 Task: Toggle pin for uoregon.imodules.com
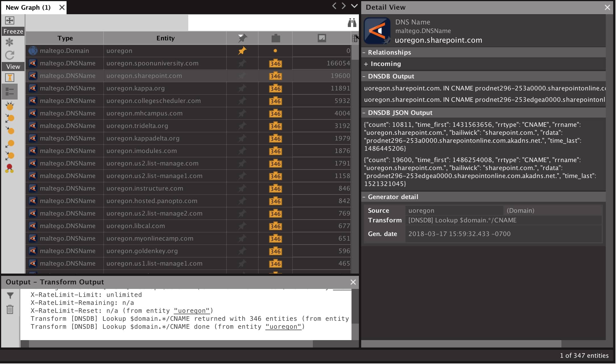point(242,151)
